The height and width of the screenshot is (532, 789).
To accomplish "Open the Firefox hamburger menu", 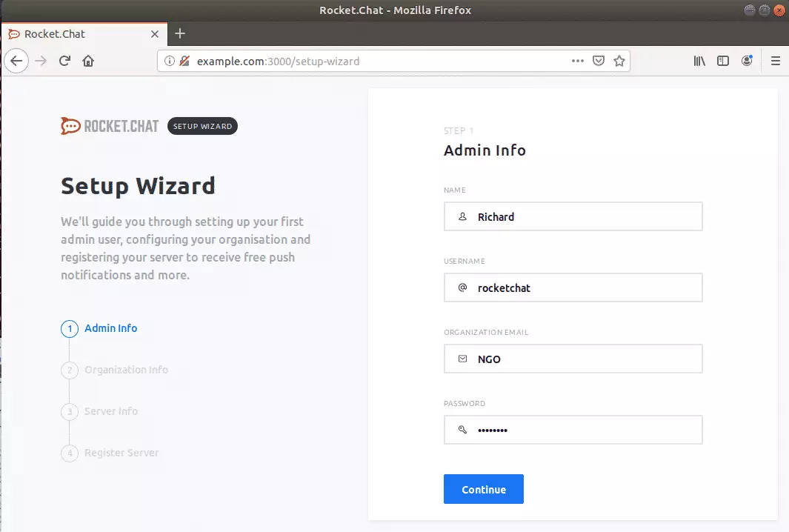I will pos(776,61).
